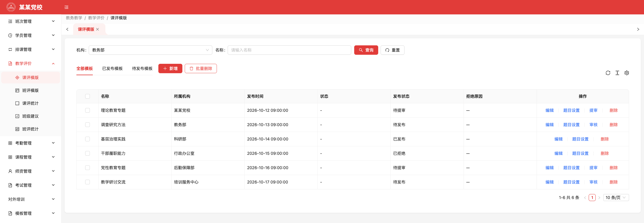644x223 pixels.
Task: Open table density column-height icon
Action: [x=617, y=73]
